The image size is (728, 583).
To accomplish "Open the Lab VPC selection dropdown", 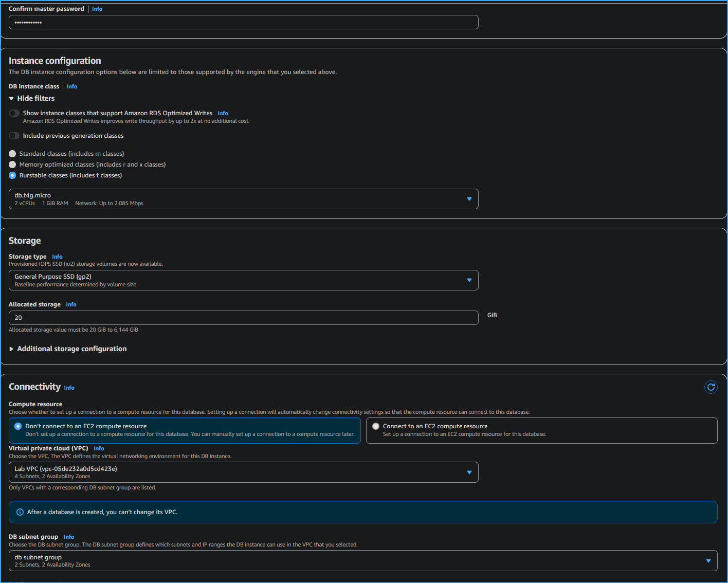I will pos(468,471).
